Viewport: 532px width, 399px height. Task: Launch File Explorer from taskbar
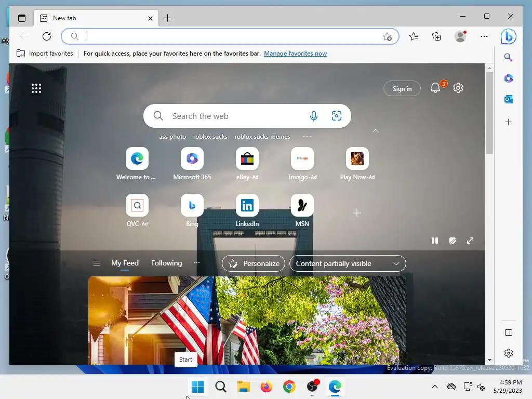tap(243, 387)
